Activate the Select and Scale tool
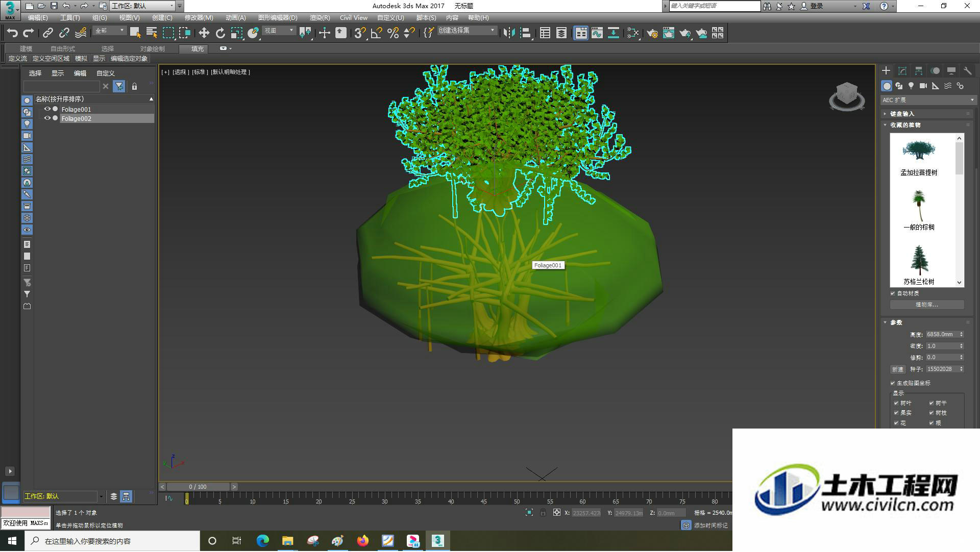980x552 pixels. click(236, 33)
